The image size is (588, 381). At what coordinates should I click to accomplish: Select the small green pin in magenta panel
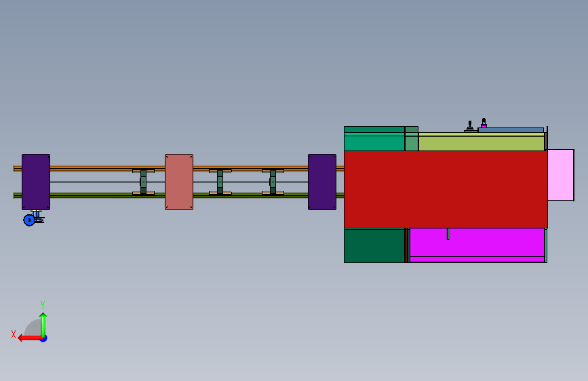448,234
